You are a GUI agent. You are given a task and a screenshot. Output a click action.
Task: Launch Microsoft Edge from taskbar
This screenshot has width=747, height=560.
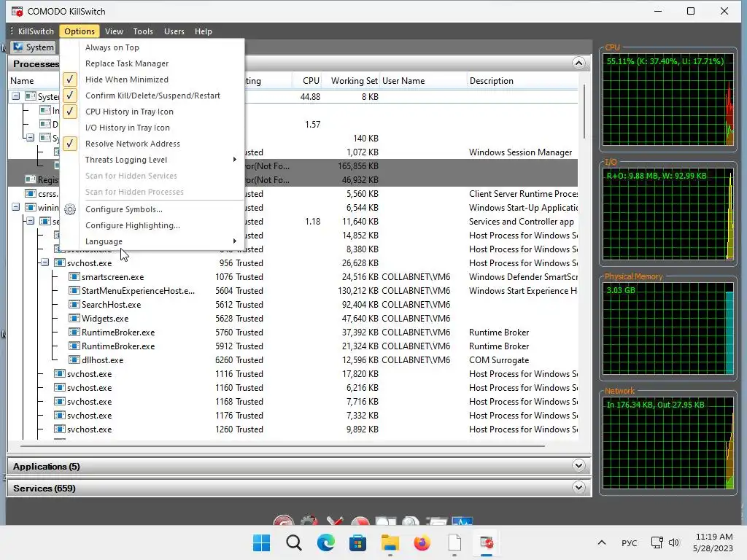point(326,542)
